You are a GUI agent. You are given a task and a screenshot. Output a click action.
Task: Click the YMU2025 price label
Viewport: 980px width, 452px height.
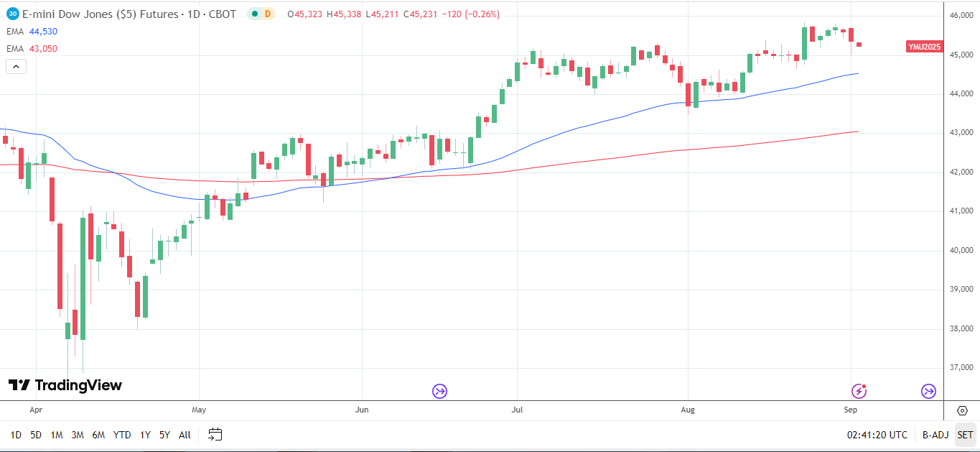(x=924, y=47)
